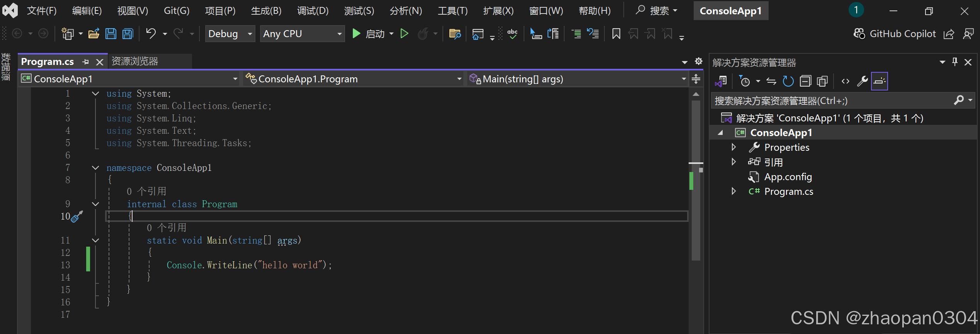The height and width of the screenshot is (334, 980).
Task: Click the GitHub Copilot icon
Action: tap(859, 34)
